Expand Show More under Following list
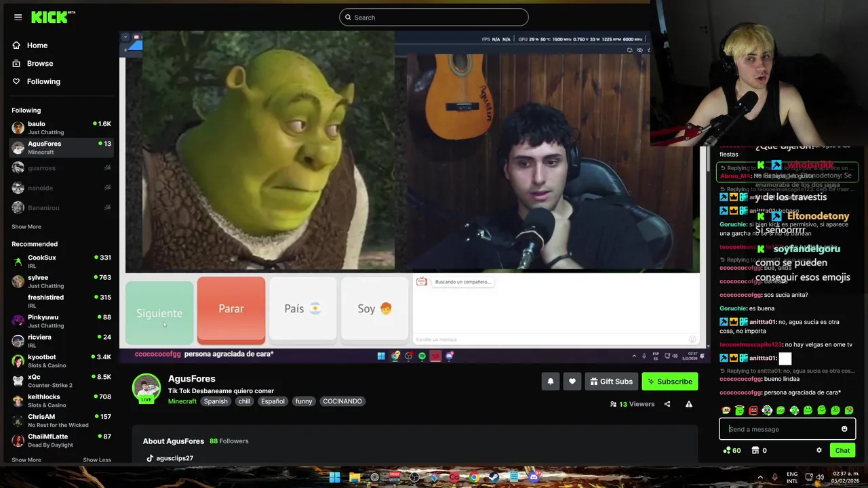The image size is (868, 488). pos(26,227)
